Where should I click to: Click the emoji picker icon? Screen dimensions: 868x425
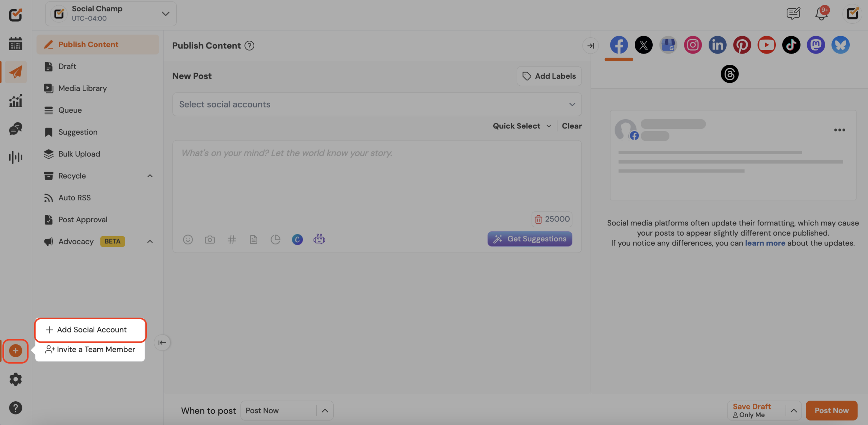tap(188, 240)
